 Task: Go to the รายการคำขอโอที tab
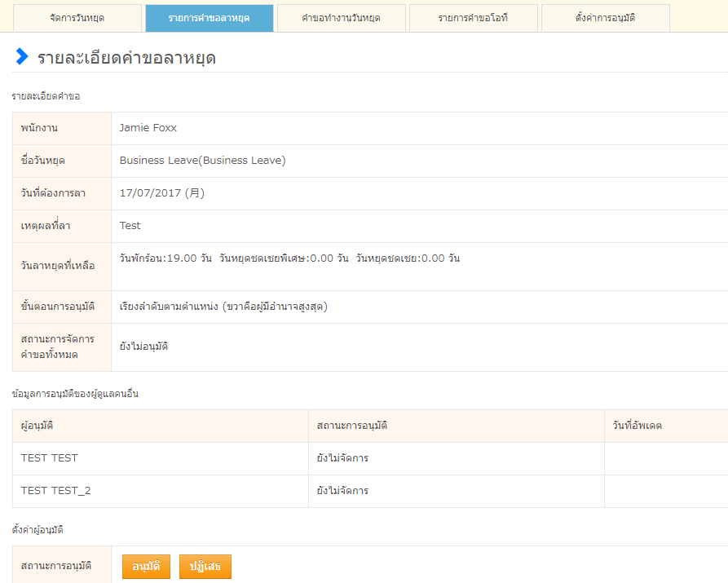pos(473,18)
